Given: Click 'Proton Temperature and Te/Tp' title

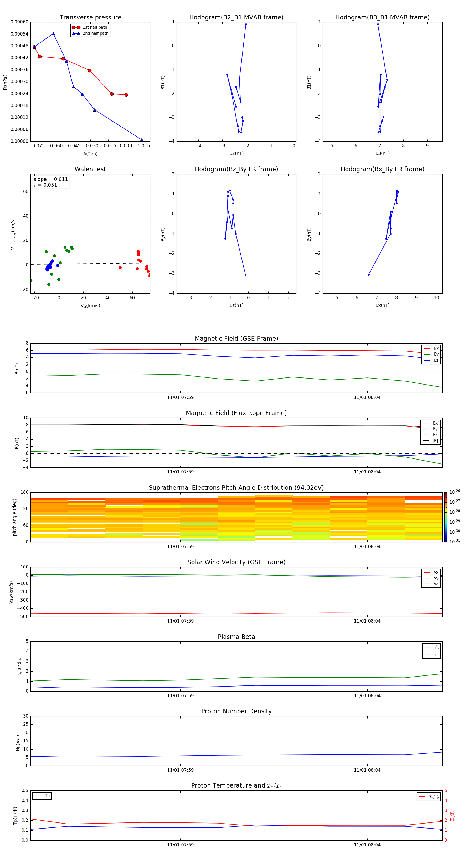Looking at the screenshot, I should [236, 786].
